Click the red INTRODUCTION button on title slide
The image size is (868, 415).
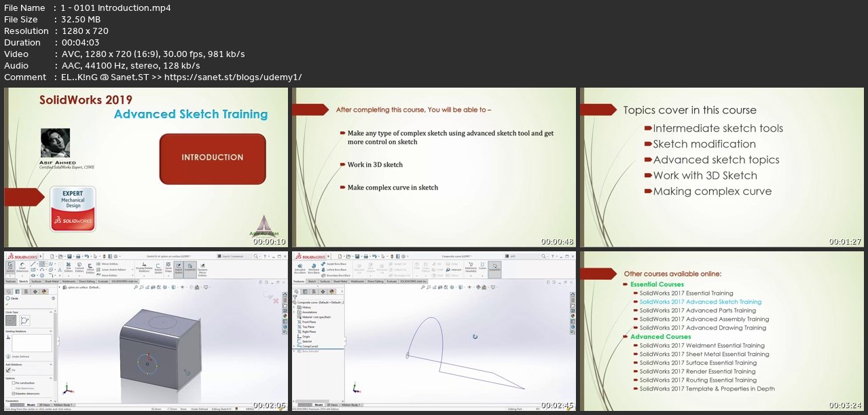213,158
